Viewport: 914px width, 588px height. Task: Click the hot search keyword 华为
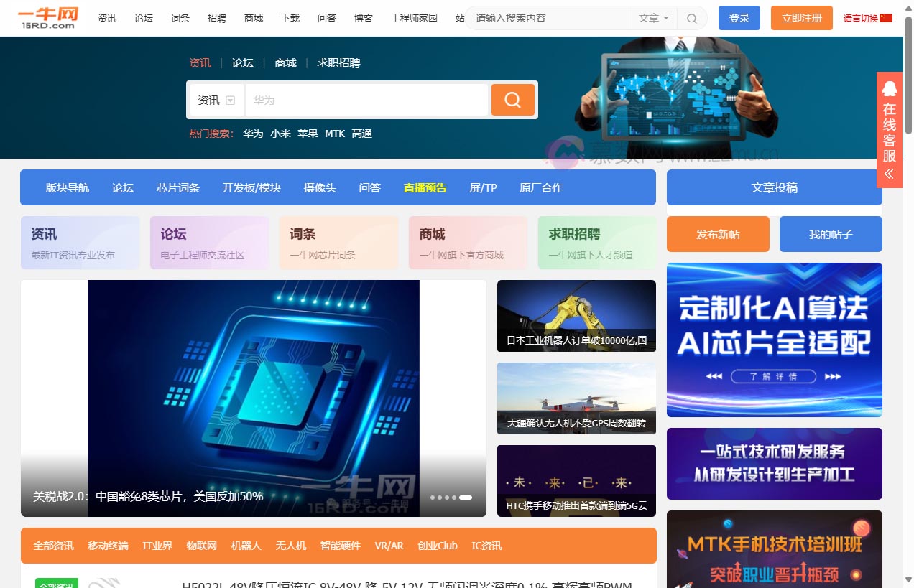click(x=252, y=134)
